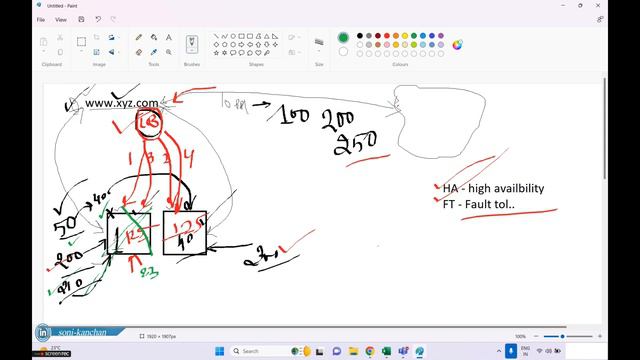Click the Cut scissors icon
Image resolution: width=640 pixels, height=360 pixels.
60,38
